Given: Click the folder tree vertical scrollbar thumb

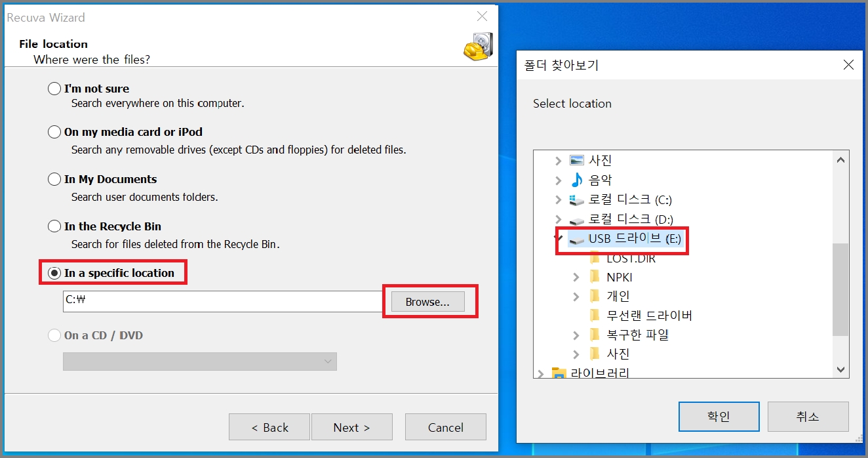Looking at the screenshot, I should [x=840, y=289].
